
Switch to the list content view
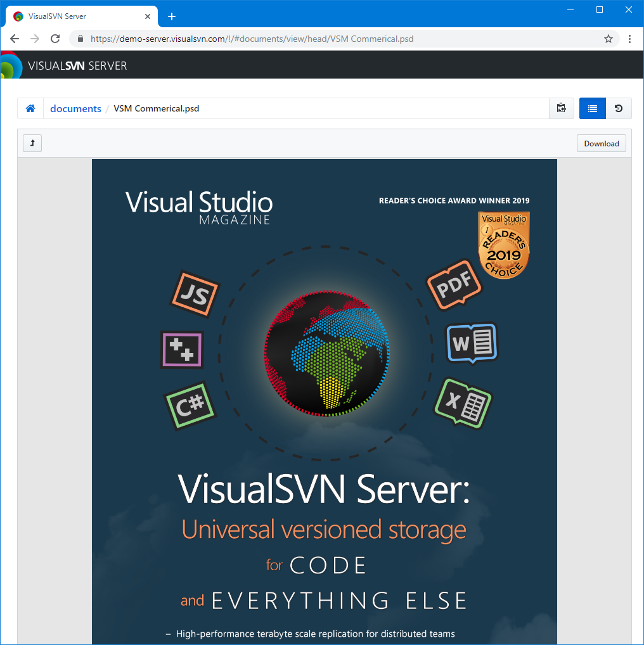tap(592, 108)
